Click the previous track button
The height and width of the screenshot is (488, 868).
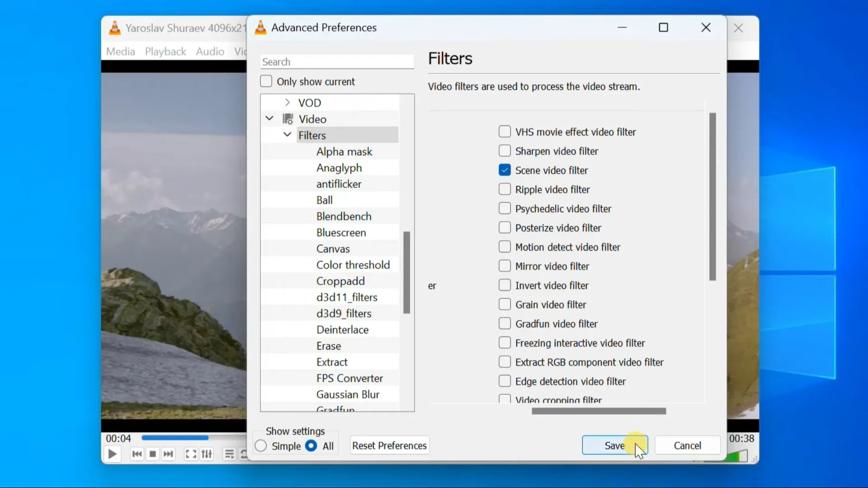(136, 454)
